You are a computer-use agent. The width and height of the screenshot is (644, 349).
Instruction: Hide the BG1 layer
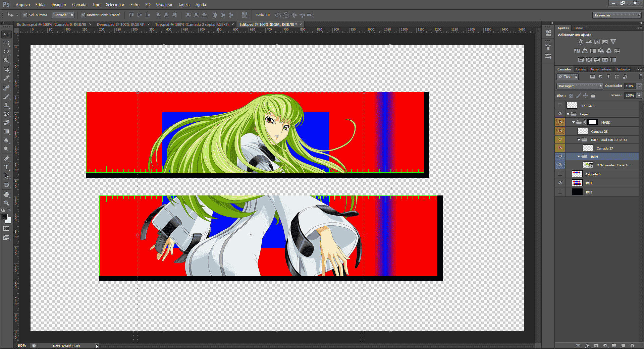560,183
